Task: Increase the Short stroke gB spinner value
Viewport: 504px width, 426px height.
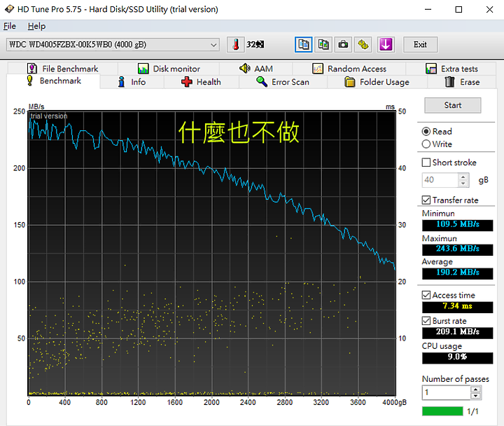Action: point(465,177)
